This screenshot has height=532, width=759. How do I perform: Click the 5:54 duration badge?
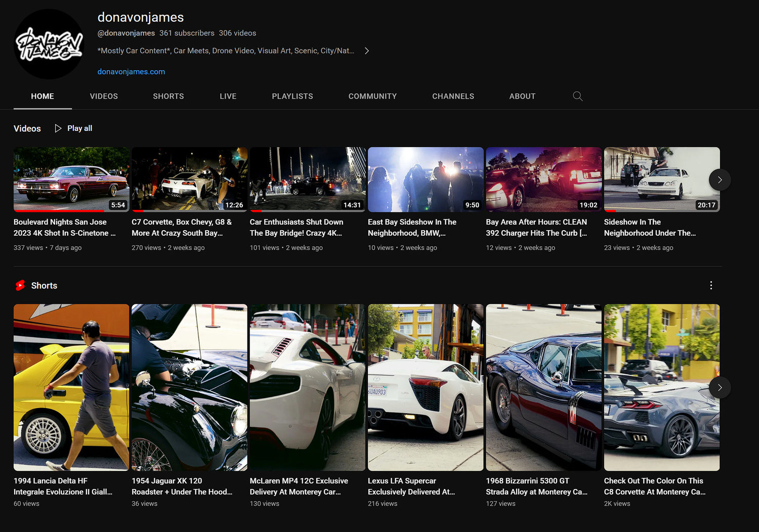tap(118, 205)
